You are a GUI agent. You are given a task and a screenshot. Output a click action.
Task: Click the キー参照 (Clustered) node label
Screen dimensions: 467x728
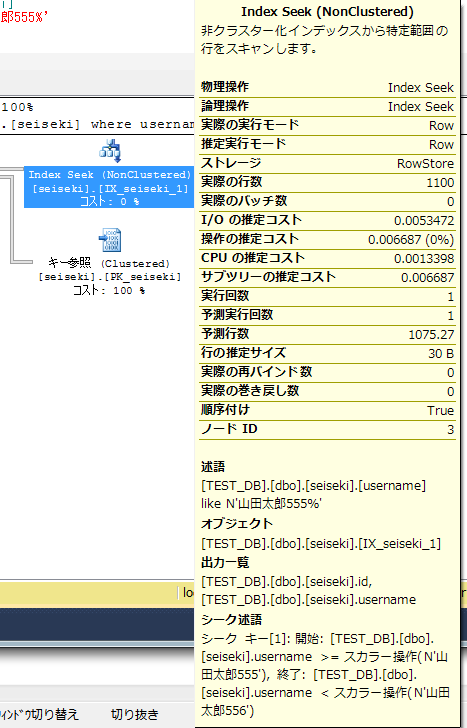(109, 263)
